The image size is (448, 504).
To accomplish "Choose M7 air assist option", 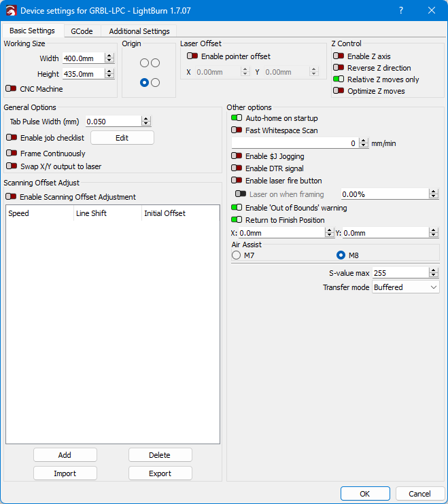I will (x=236, y=255).
